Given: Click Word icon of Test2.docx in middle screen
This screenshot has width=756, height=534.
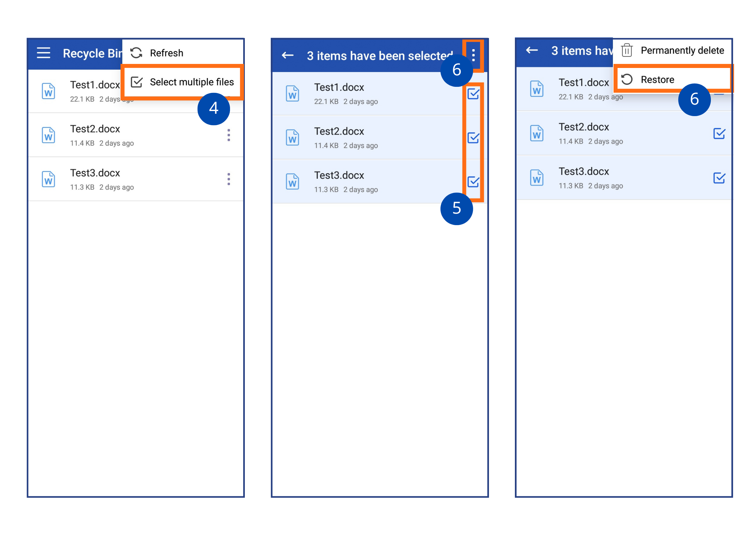Looking at the screenshot, I should coord(293,138).
